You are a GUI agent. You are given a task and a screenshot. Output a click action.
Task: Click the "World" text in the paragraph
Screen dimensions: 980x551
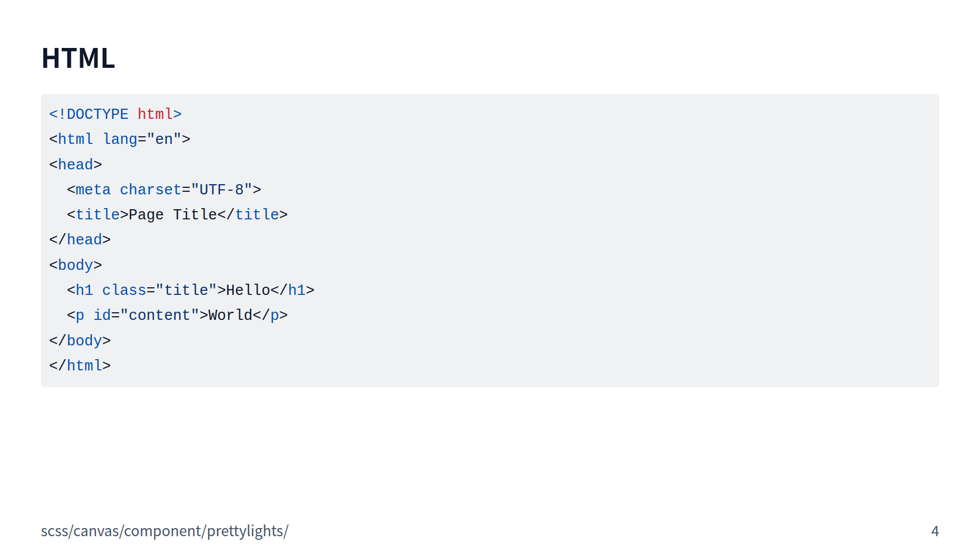[x=230, y=315]
